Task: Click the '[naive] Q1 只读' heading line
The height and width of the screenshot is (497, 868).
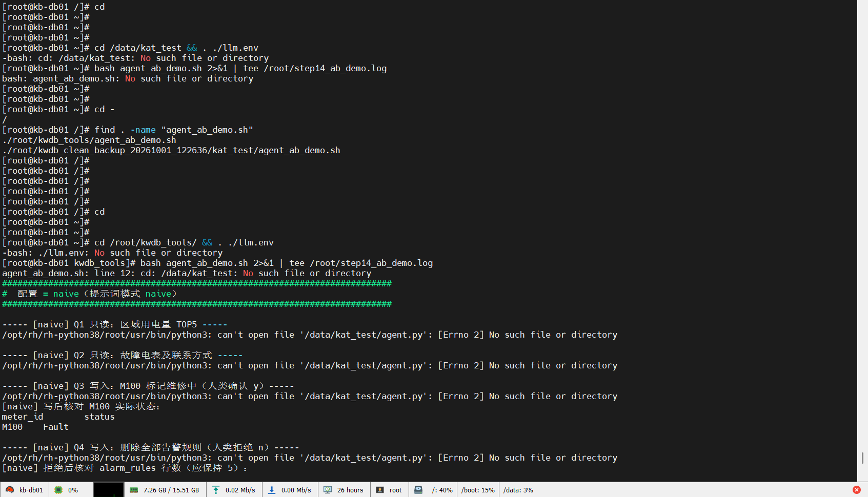Action: (x=115, y=324)
